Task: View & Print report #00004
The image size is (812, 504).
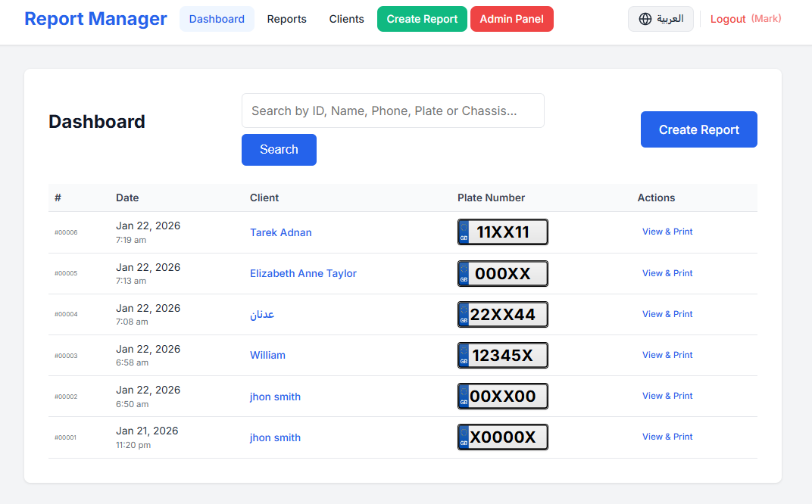Action: 667,313
